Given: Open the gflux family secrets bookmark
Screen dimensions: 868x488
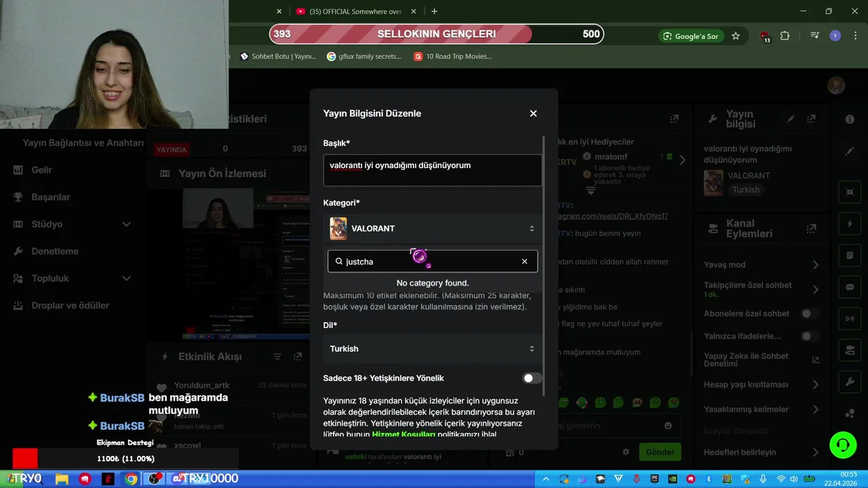Looking at the screenshot, I should pos(365,56).
